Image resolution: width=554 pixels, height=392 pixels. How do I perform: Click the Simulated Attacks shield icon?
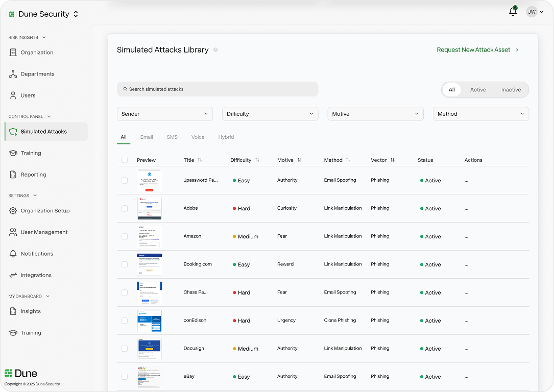click(x=13, y=131)
